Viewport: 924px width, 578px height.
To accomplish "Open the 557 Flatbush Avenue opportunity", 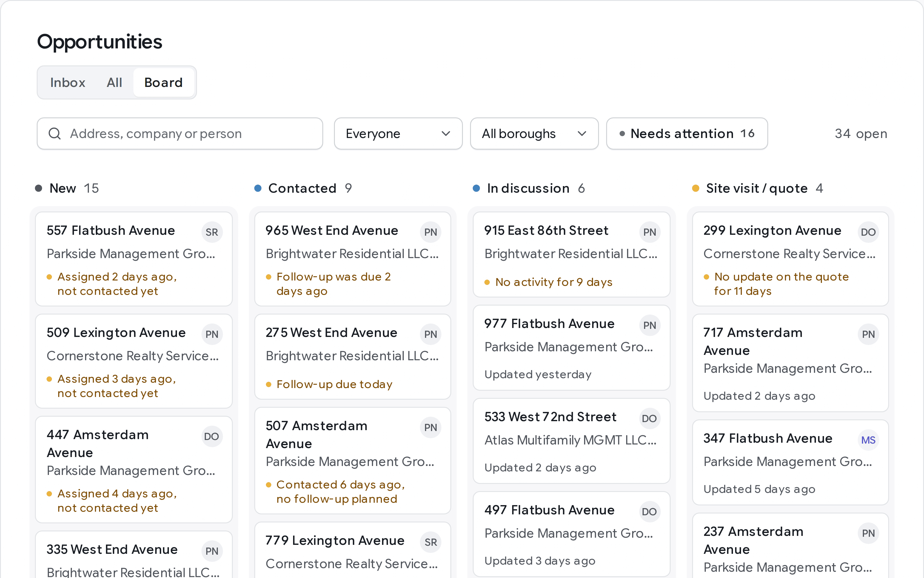I will (x=134, y=259).
